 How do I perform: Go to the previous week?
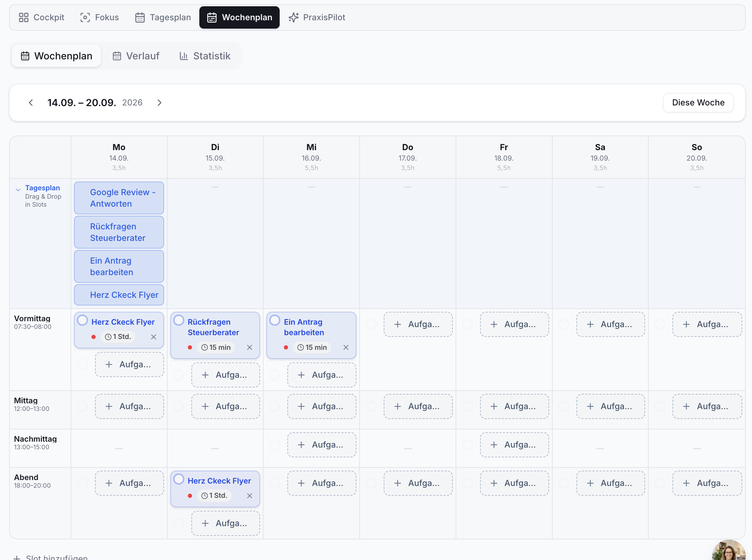(31, 103)
